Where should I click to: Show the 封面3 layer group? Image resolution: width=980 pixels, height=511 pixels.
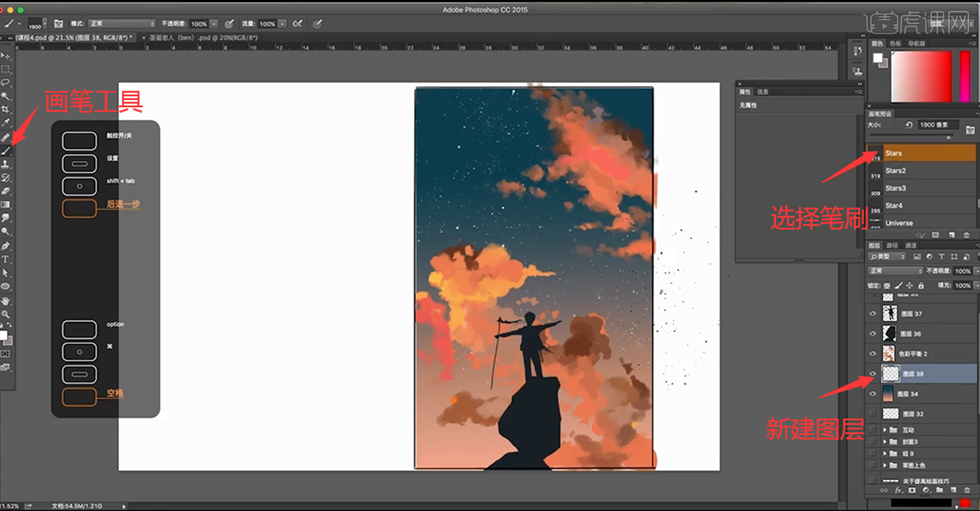click(873, 442)
